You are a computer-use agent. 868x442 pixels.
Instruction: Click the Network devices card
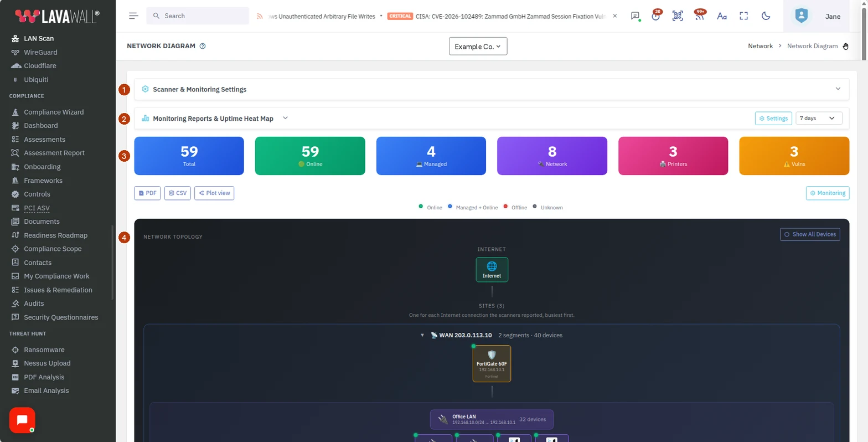[x=552, y=156]
